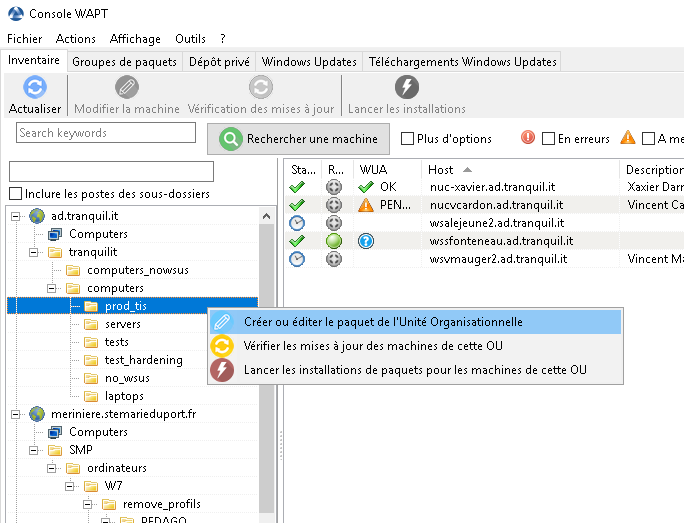Image resolution: width=684 pixels, height=523 pixels.
Task: Click the globe icon of ad.tranquil.it
Action: pyautogui.click(x=37, y=216)
